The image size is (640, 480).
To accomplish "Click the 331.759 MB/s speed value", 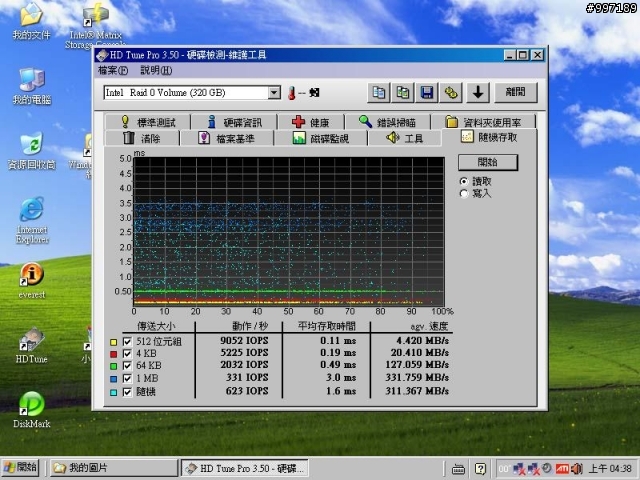I will point(417,378).
